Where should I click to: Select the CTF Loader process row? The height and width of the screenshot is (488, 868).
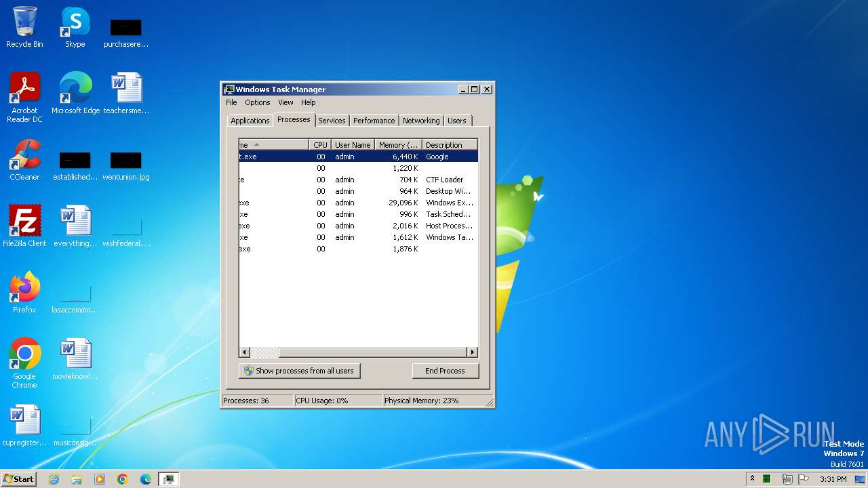click(358, 180)
